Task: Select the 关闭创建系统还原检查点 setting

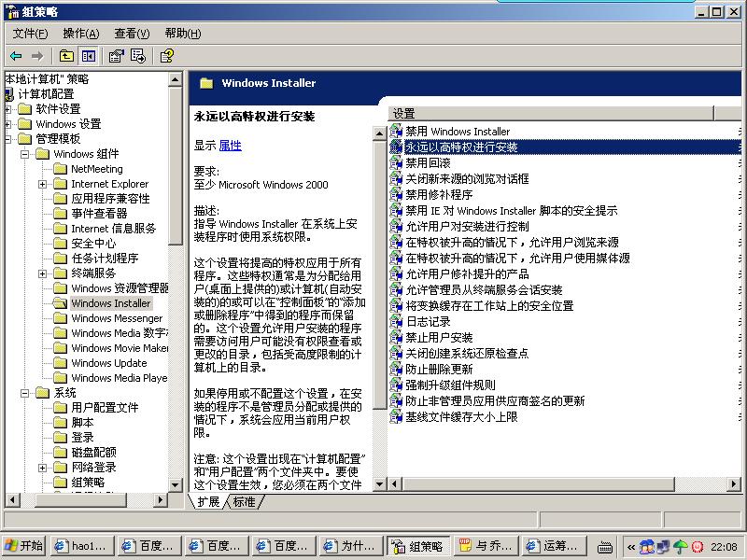Action: click(x=468, y=354)
